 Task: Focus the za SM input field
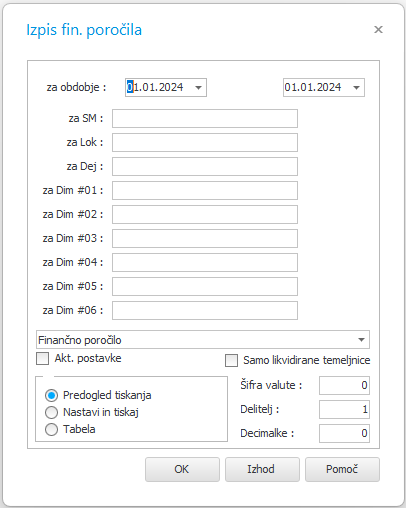pos(205,118)
